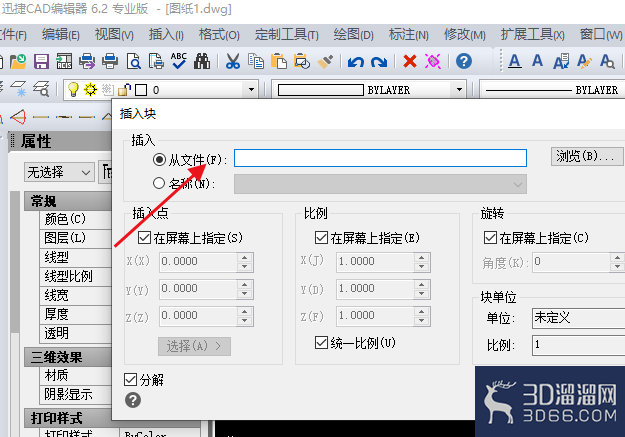Open the 插入(I) menu
This screenshot has width=625, height=437.
166,35
